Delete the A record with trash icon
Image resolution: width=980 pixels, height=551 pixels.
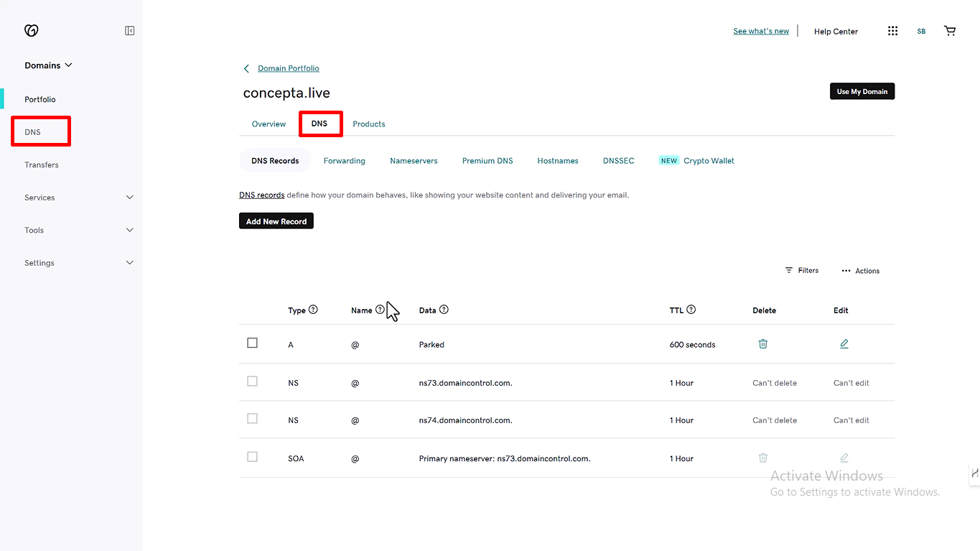click(763, 344)
